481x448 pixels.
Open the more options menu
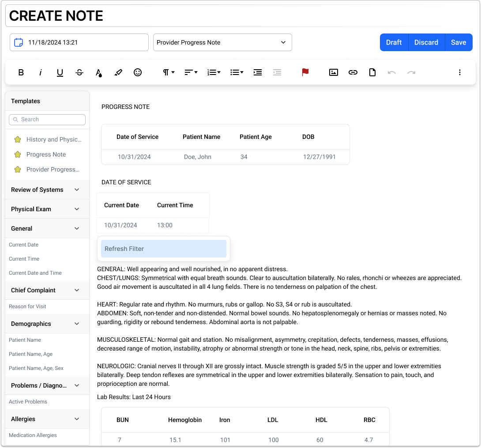(459, 72)
